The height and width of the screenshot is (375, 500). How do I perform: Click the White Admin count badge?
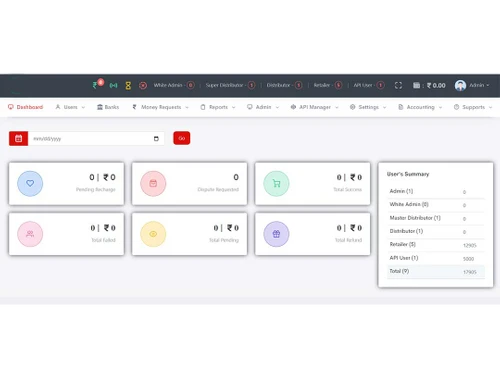tap(191, 85)
